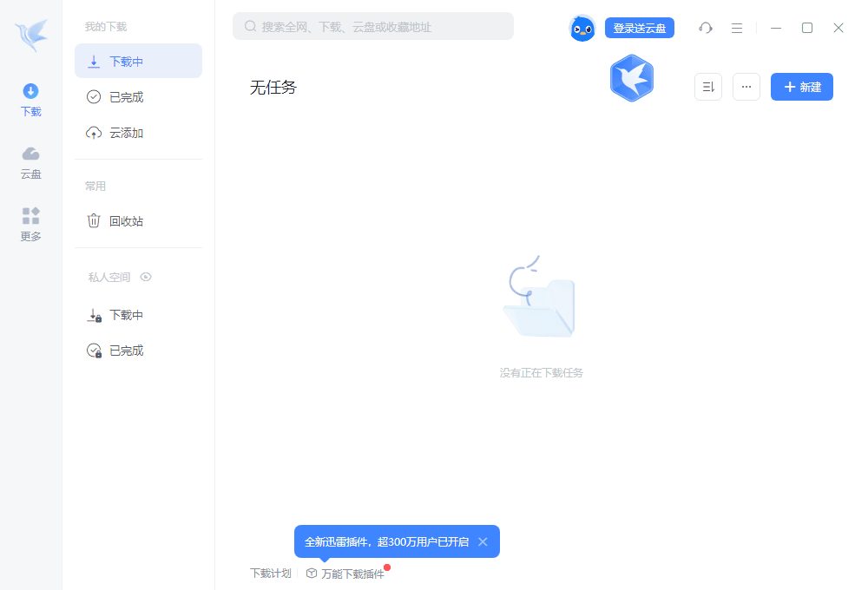The image size is (868, 590).
Task: Open private space 下载中 with lock icon
Action: coord(138,315)
